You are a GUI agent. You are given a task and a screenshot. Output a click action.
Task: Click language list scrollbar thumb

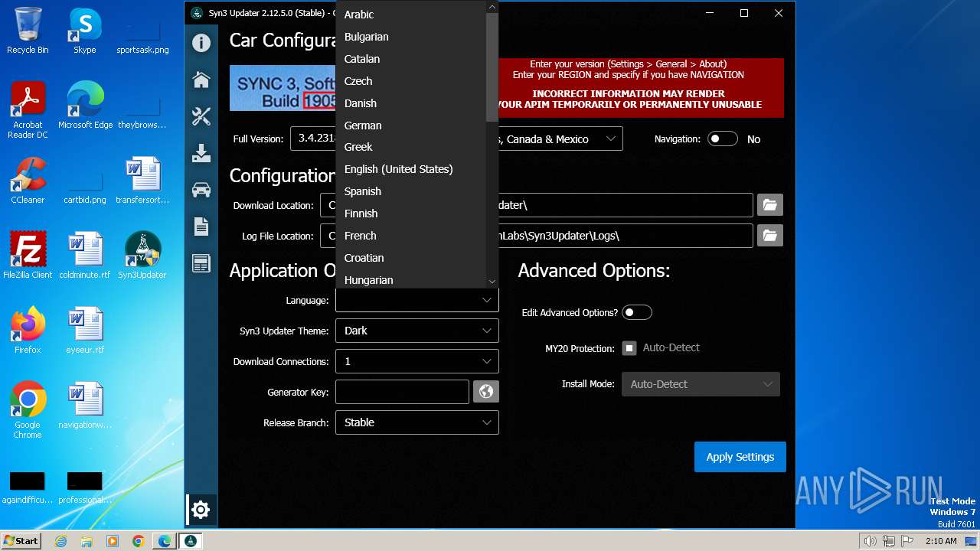point(492,67)
